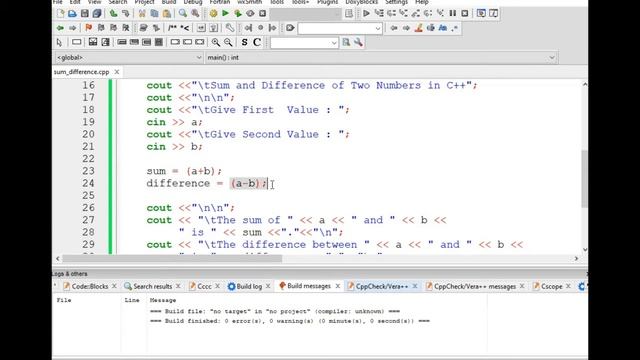Find previous match with left arrow
Viewport: 640px width, 360px height.
point(394,28)
